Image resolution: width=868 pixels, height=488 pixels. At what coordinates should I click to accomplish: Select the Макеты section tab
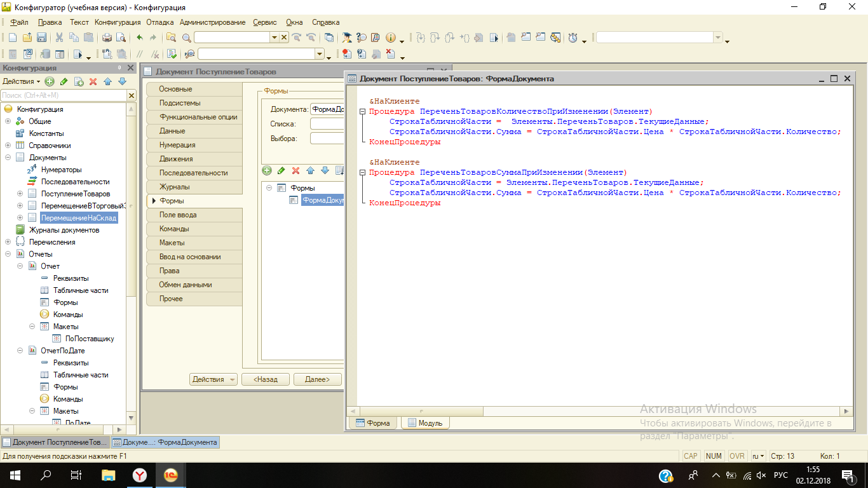(x=194, y=243)
